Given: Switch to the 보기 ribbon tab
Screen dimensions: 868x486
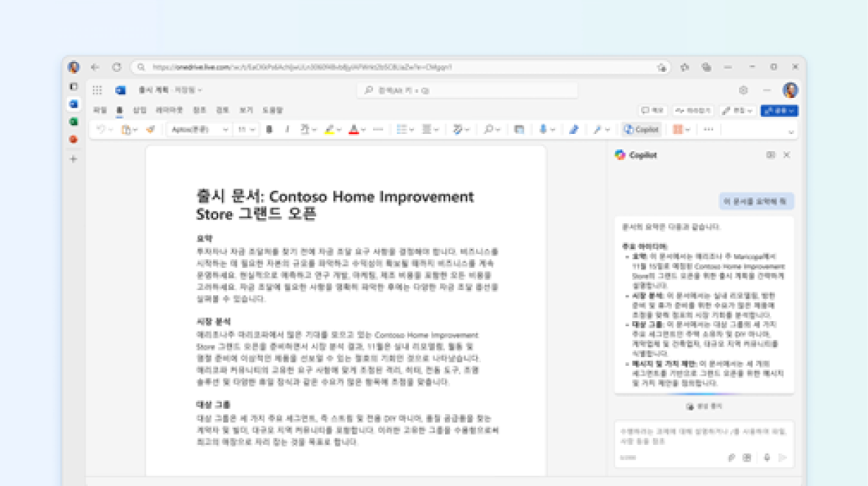Looking at the screenshot, I should (246, 110).
